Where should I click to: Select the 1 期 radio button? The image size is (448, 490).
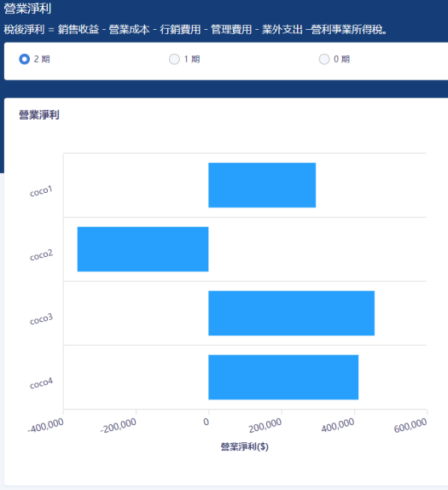pyautogui.click(x=174, y=59)
